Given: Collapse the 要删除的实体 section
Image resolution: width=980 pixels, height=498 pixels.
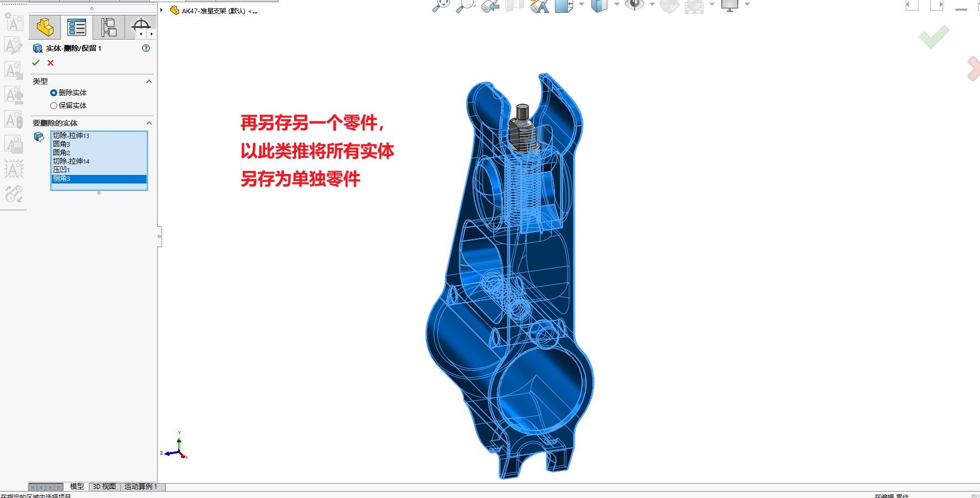Looking at the screenshot, I should coord(149,123).
